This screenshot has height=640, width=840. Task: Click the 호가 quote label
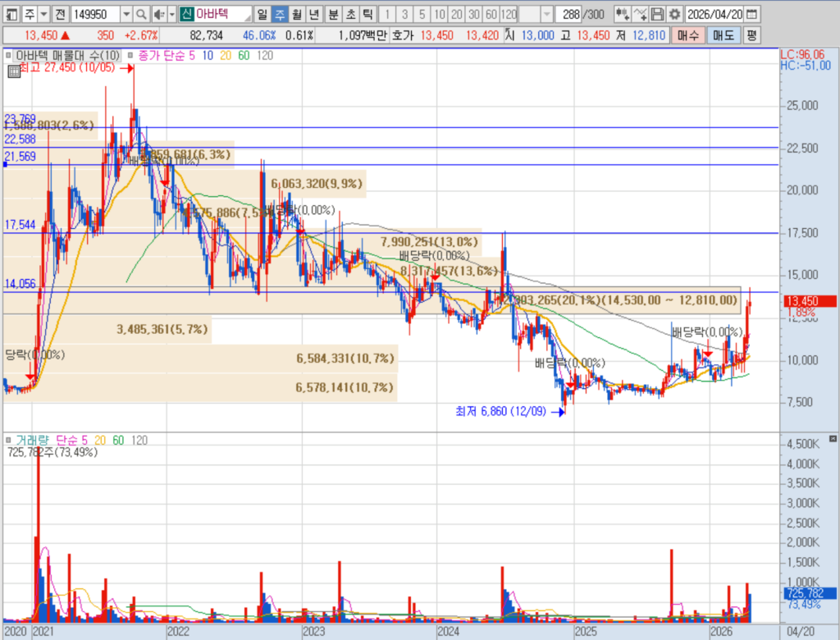(403, 35)
